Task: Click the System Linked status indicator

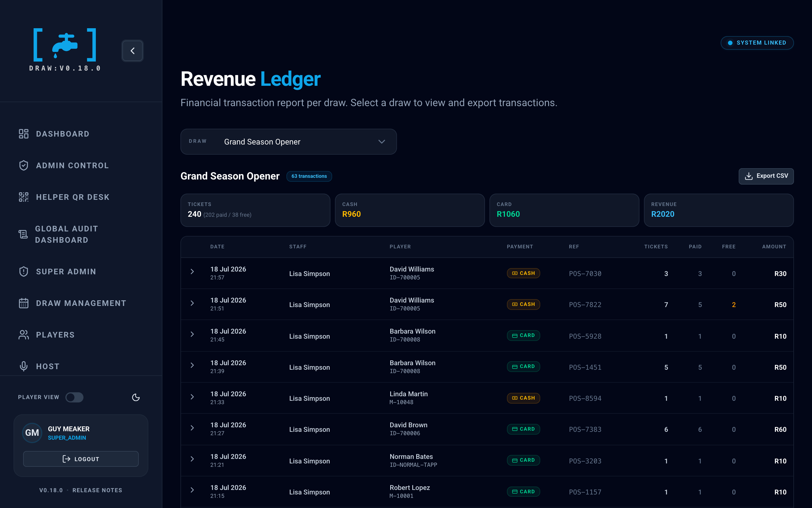Action: tap(757, 43)
